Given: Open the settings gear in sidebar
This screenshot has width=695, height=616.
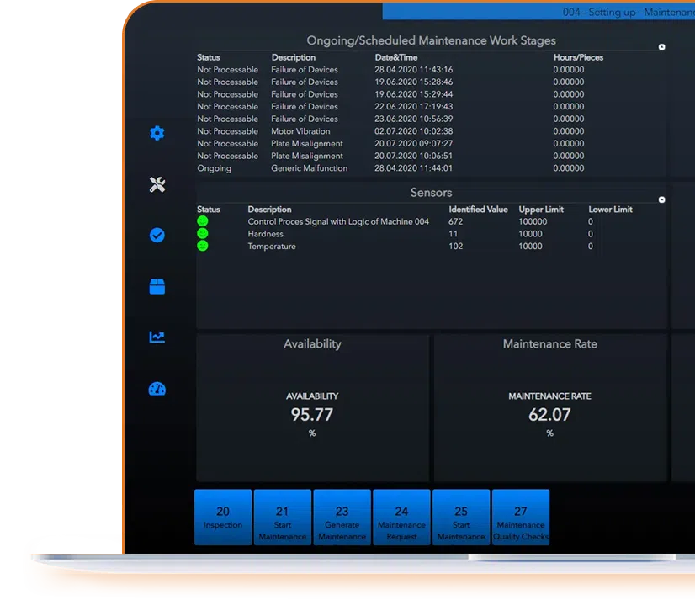Looking at the screenshot, I should click(x=157, y=133).
